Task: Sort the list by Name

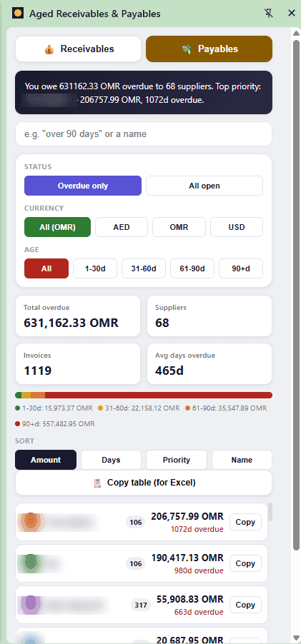Action: [x=242, y=460]
